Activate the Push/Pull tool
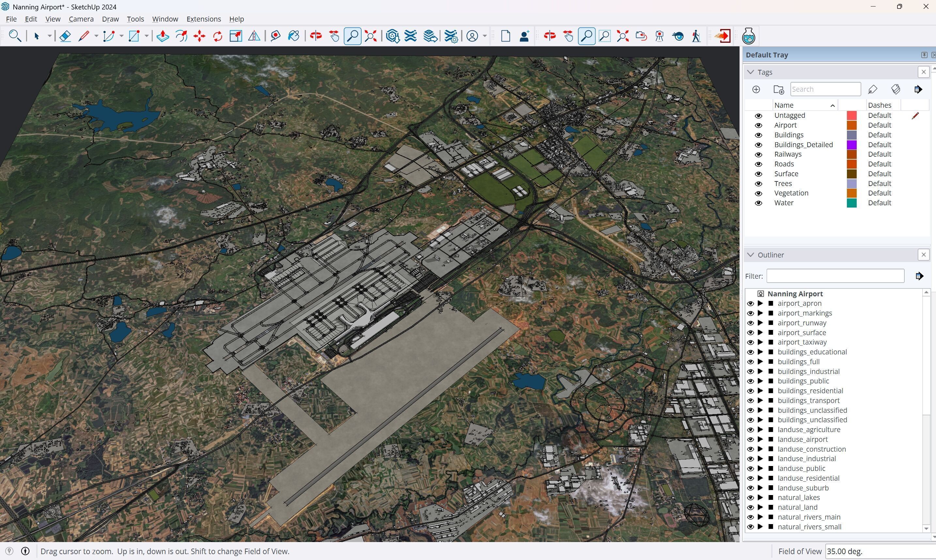Viewport: 936px width, 560px height. coord(163,36)
